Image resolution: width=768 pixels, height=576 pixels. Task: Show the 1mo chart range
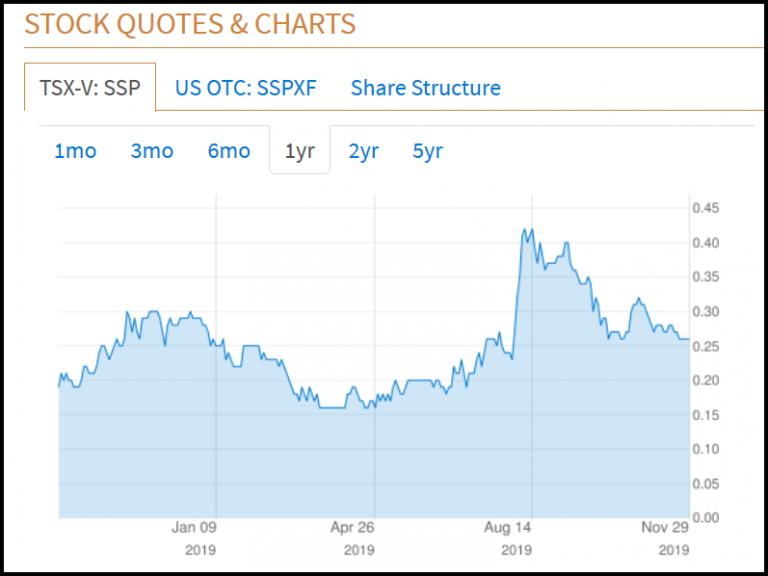click(75, 151)
